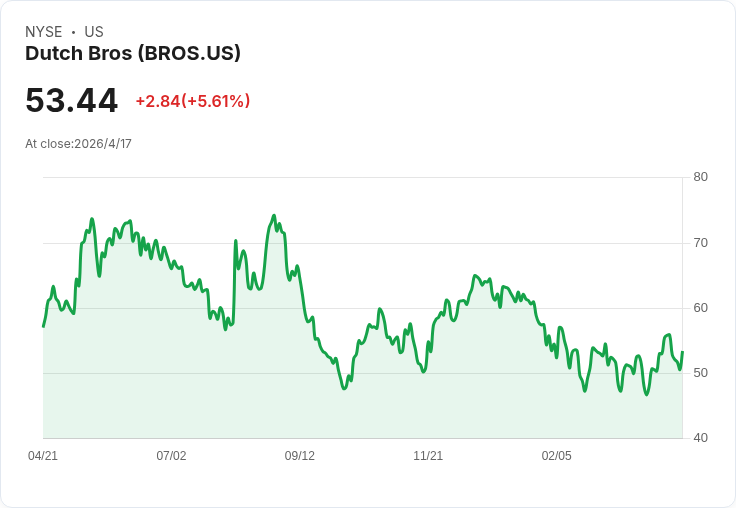Select the 09/12 date on x-axis
Screen dimensions: 736x508
click(299, 456)
